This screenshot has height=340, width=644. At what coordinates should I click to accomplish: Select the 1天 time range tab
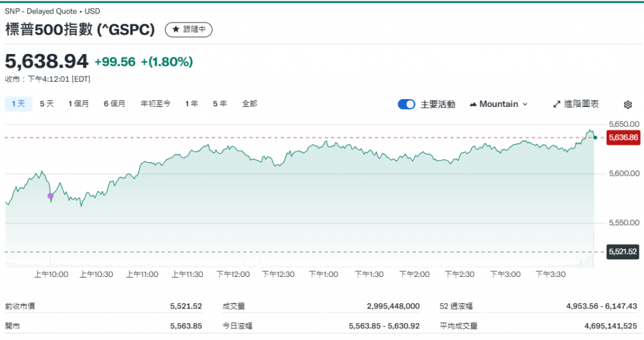point(19,104)
